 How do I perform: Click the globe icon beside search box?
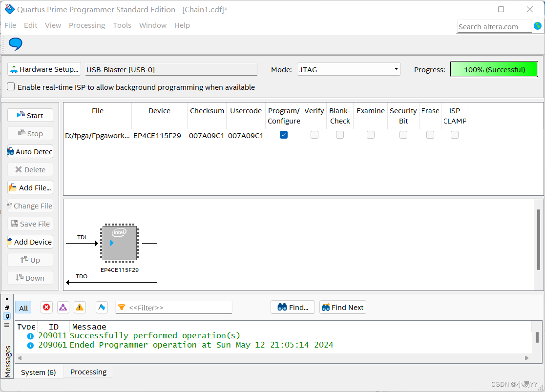tap(537, 26)
